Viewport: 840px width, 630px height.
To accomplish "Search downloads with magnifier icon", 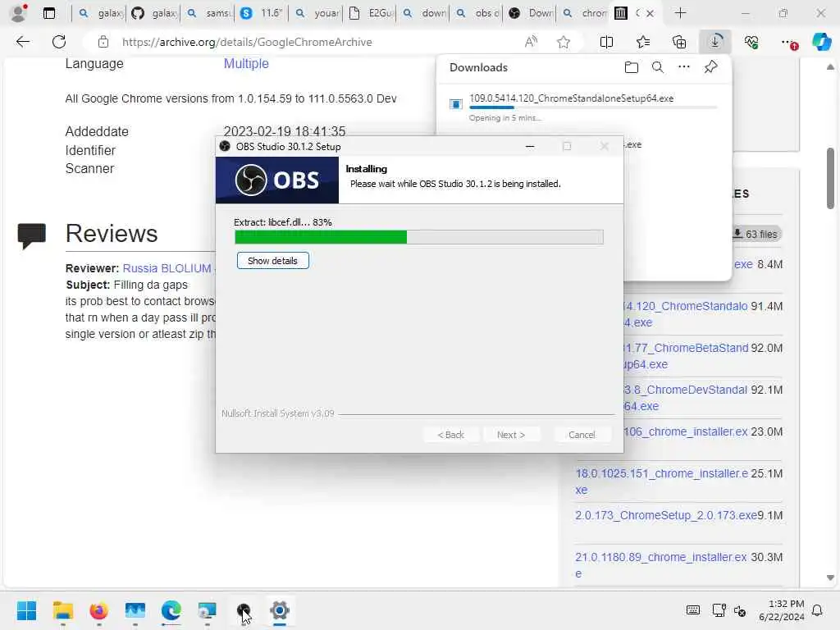I will (658, 67).
